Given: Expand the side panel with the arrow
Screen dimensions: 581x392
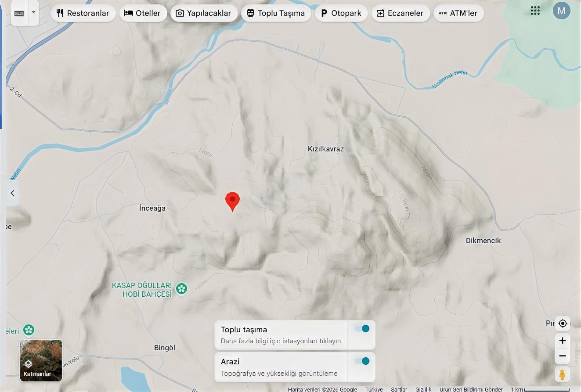Looking at the screenshot, I should point(12,193).
